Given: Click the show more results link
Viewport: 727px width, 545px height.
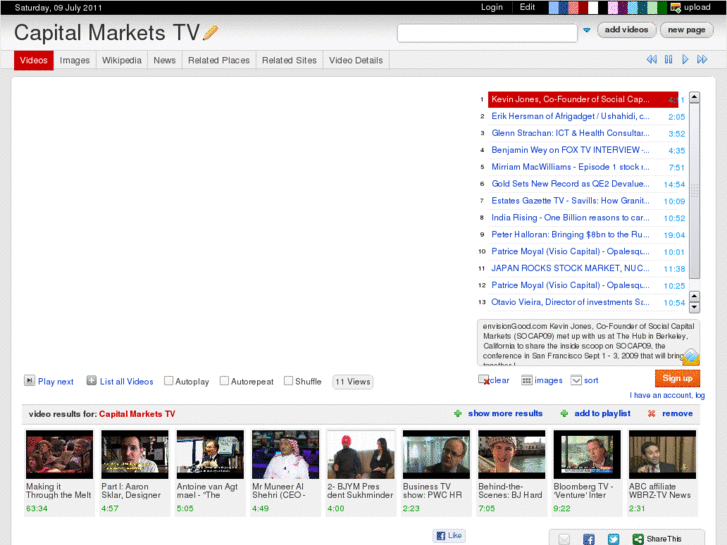Looking at the screenshot, I should tap(505, 413).
